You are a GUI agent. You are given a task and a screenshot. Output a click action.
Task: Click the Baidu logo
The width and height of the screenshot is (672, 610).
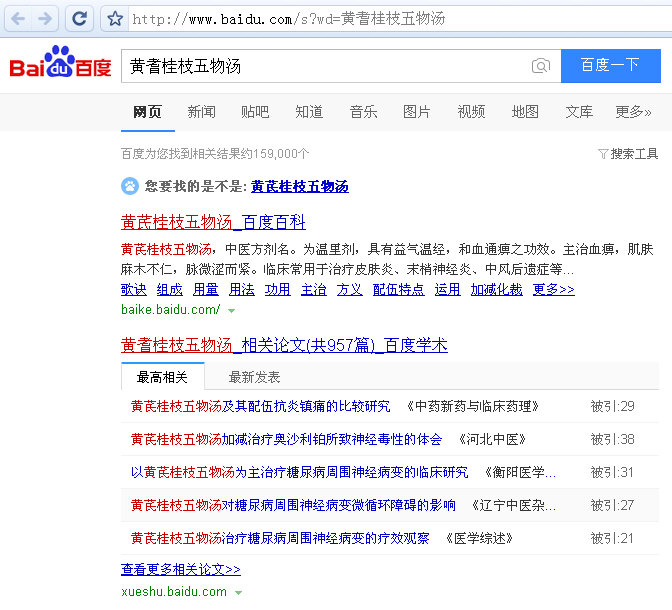click(60, 65)
